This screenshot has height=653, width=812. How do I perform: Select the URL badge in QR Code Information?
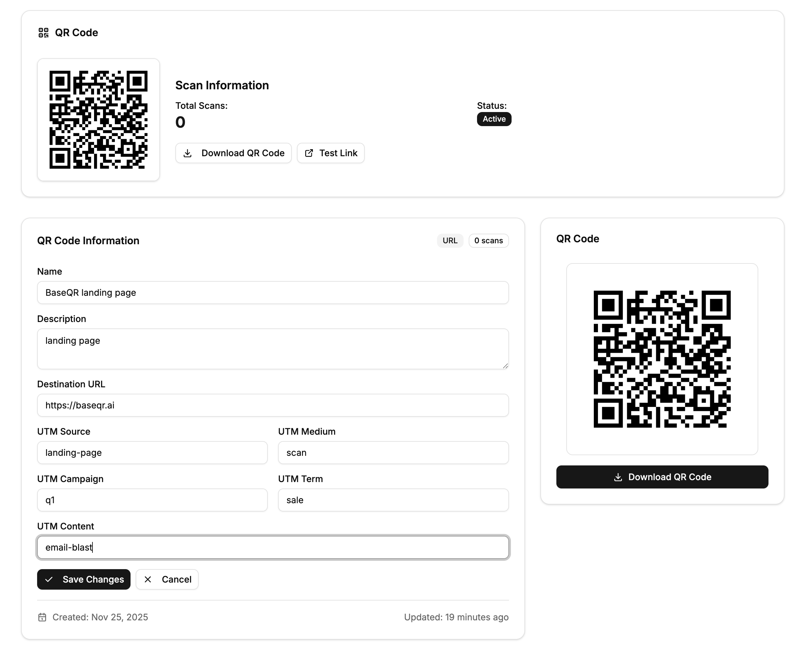pyautogui.click(x=450, y=240)
